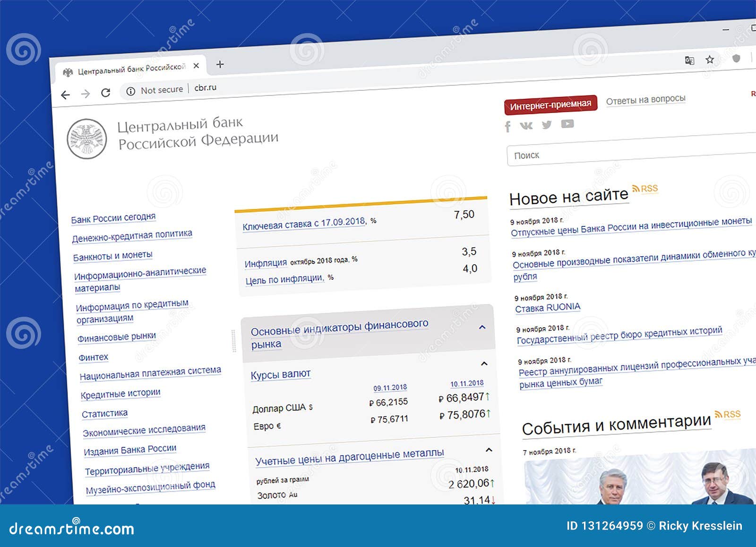Viewport: 756px width, 547px height.
Task: Subscribe to the События и комментарии RSS feed
Action: (728, 415)
